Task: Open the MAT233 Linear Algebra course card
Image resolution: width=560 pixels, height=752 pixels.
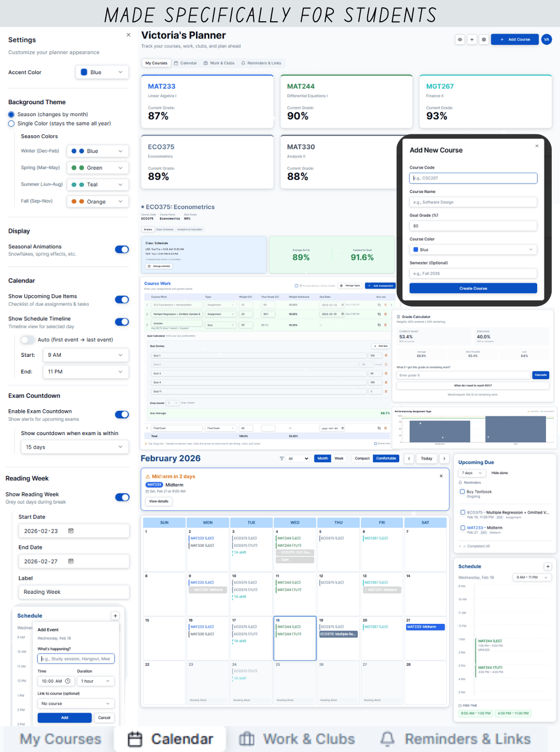Action: (x=207, y=102)
